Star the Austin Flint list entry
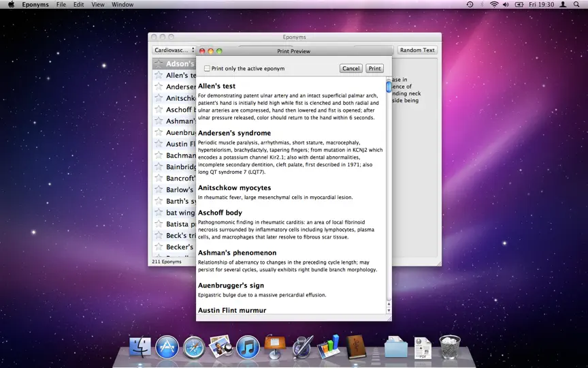Screen dimensions: 588x368 159,143
